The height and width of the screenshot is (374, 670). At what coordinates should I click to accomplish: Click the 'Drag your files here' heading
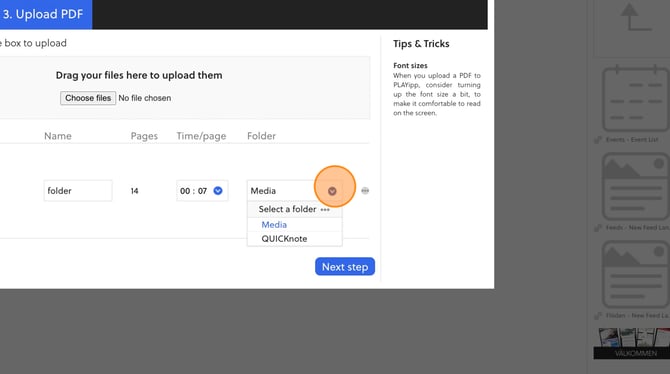(139, 75)
